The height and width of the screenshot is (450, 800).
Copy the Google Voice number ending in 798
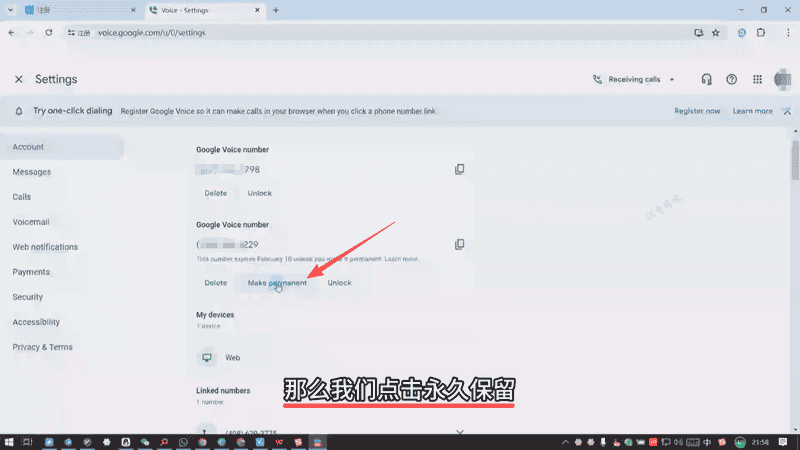pos(459,169)
